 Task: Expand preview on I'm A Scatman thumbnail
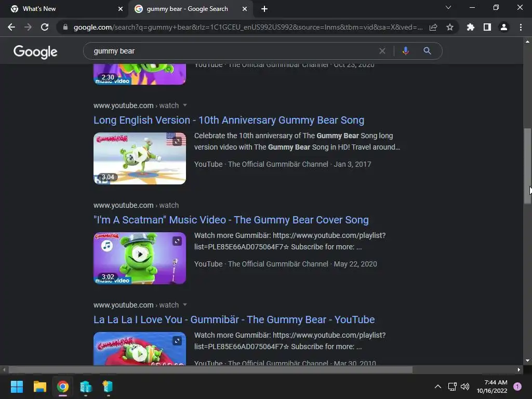coord(177,241)
